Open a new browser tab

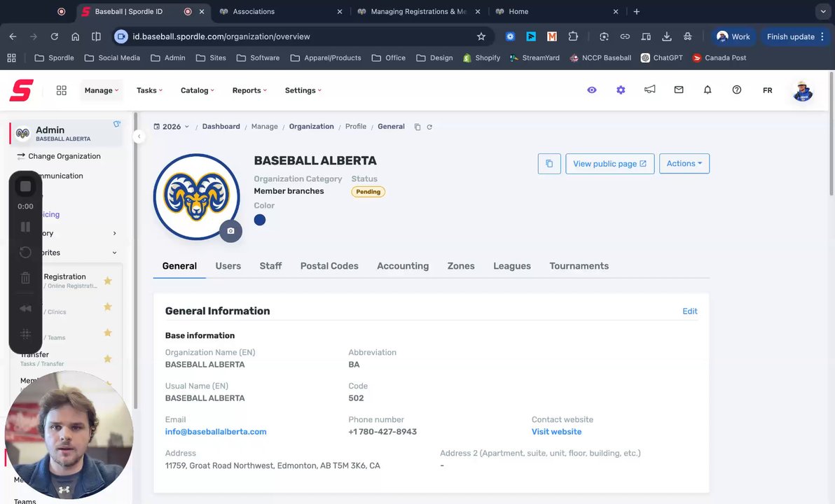[636, 11]
